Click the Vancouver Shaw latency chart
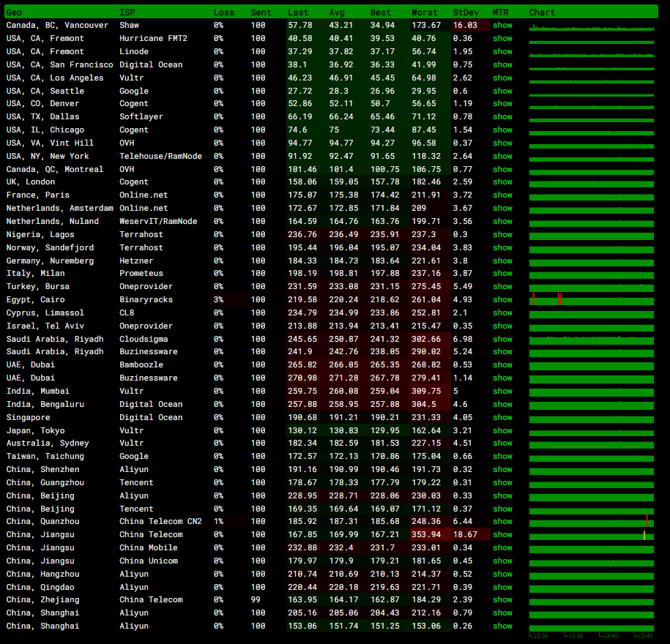The height and width of the screenshot is (644, 670). 592,27
